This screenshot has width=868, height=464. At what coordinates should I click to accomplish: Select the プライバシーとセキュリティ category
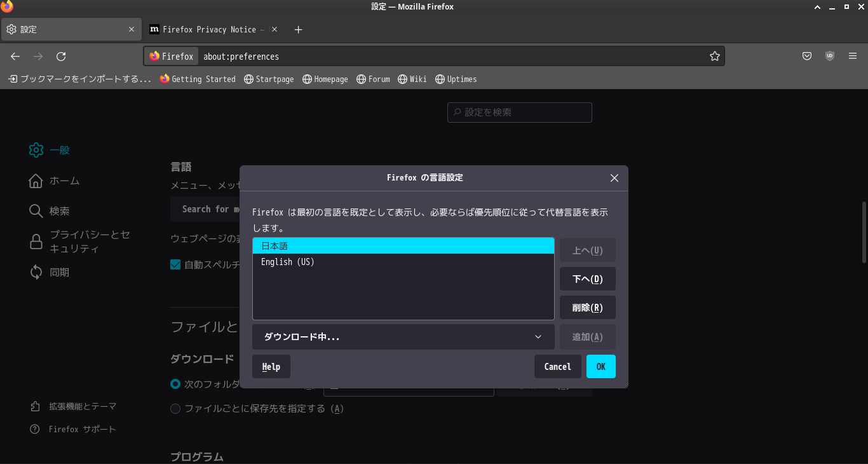[90, 242]
